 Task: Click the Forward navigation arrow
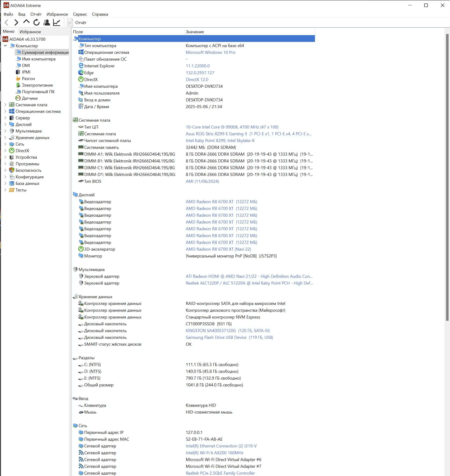tap(16, 22)
